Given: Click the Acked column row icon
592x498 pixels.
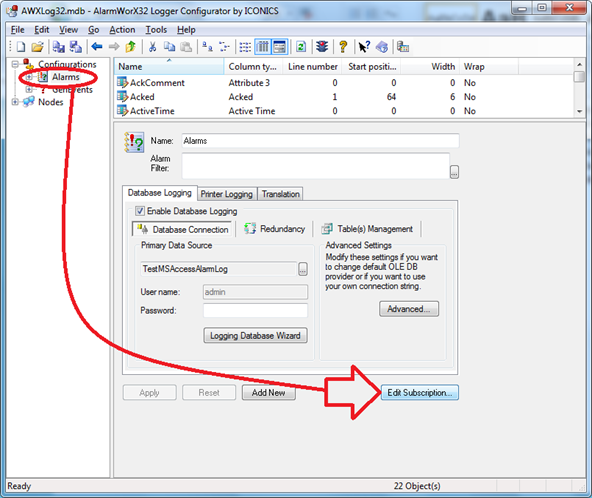Looking at the screenshot, I should (122, 97).
